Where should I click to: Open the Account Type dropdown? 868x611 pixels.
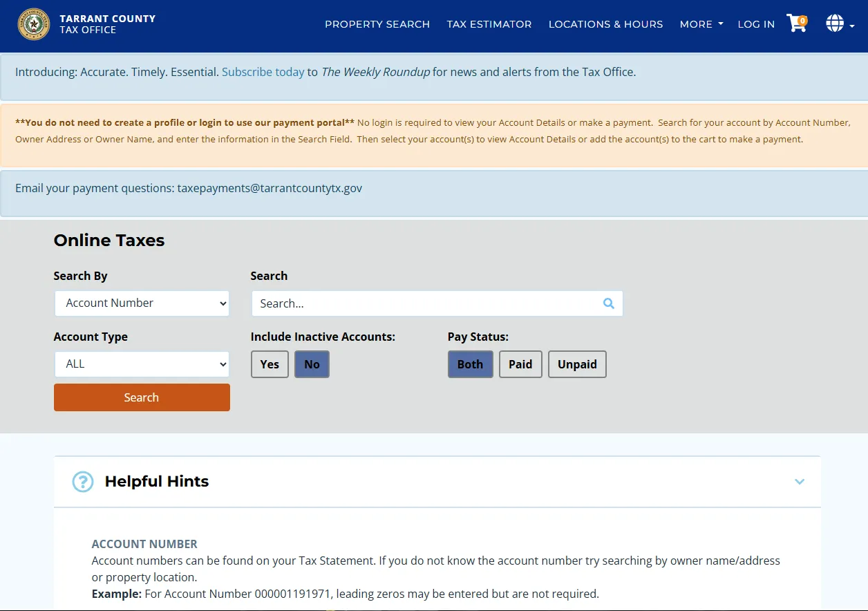pyautogui.click(x=142, y=364)
